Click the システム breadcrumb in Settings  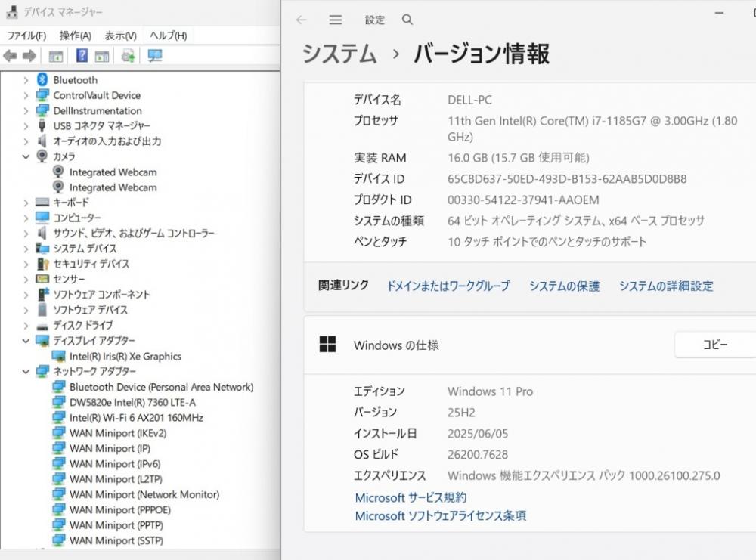click(x=339, y=54)
